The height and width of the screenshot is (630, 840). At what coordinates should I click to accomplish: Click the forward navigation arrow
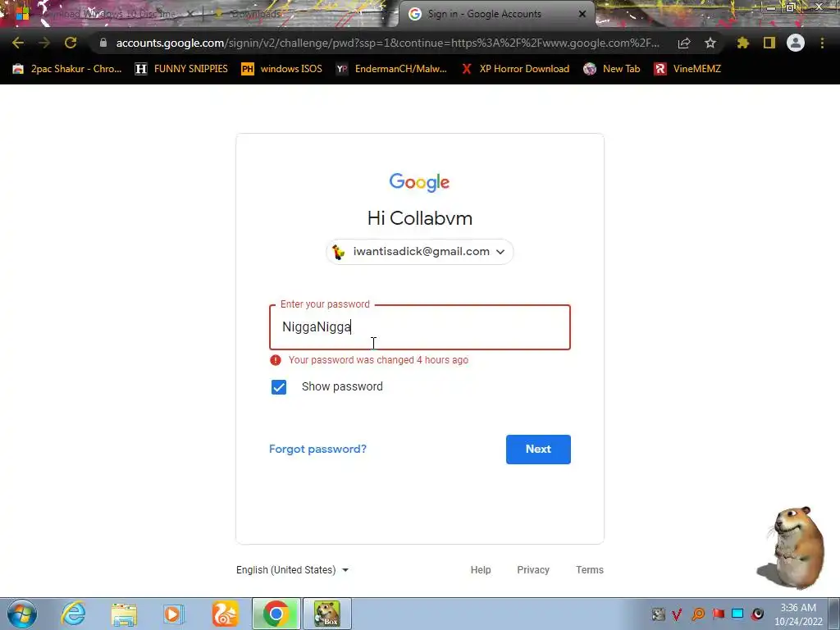pos(44,43)
